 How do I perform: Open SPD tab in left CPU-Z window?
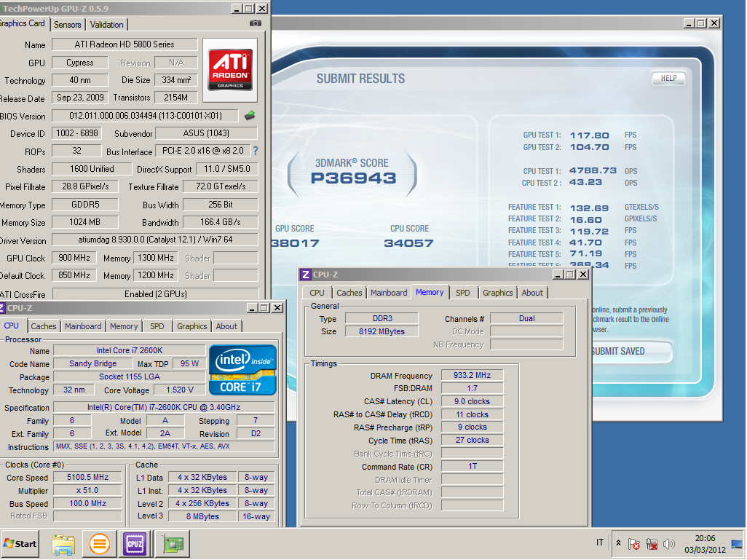(157, 326)
